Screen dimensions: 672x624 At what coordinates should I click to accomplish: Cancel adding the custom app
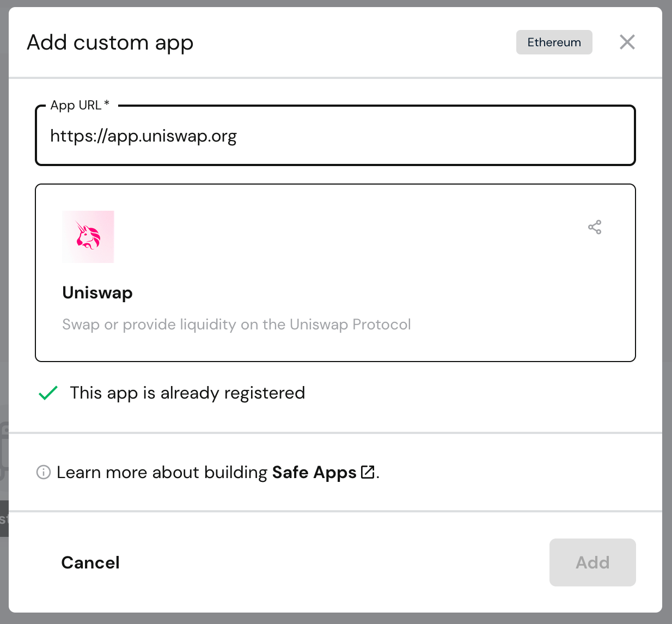coord(90,562)
